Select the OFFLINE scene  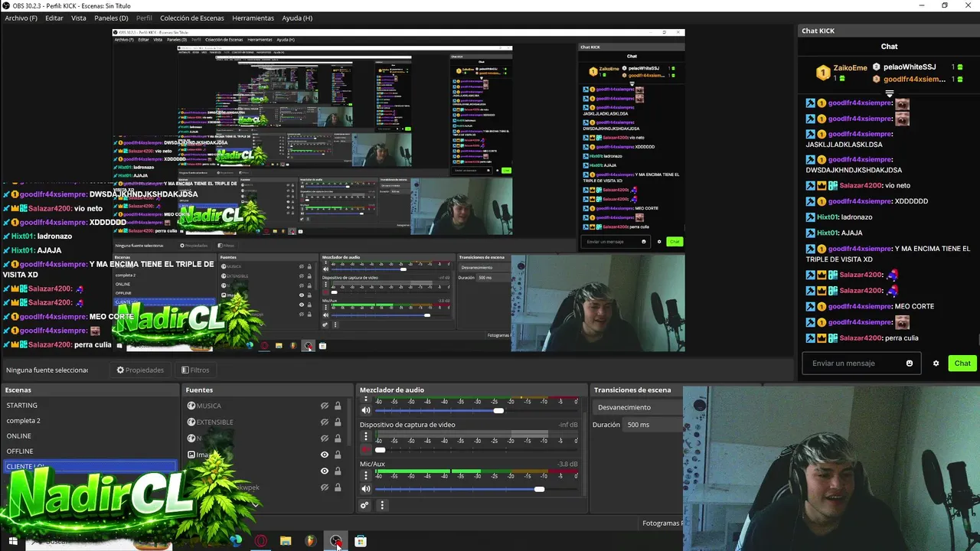point(89,451)
